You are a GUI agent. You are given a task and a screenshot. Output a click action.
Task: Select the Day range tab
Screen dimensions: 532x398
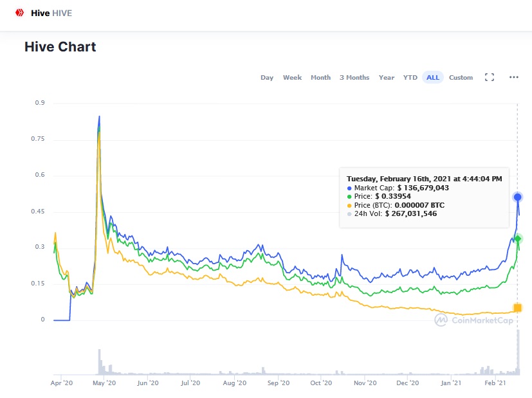(267, 77)
